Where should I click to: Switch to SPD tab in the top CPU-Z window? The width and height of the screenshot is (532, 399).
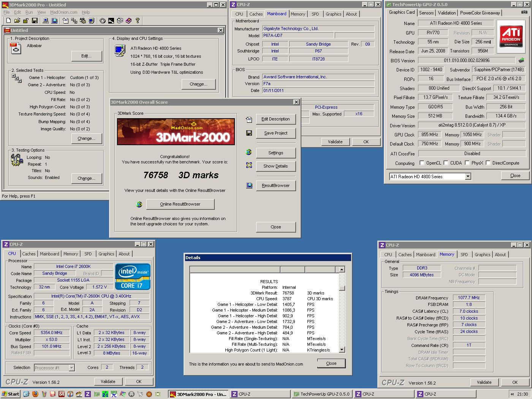(315, 14)
